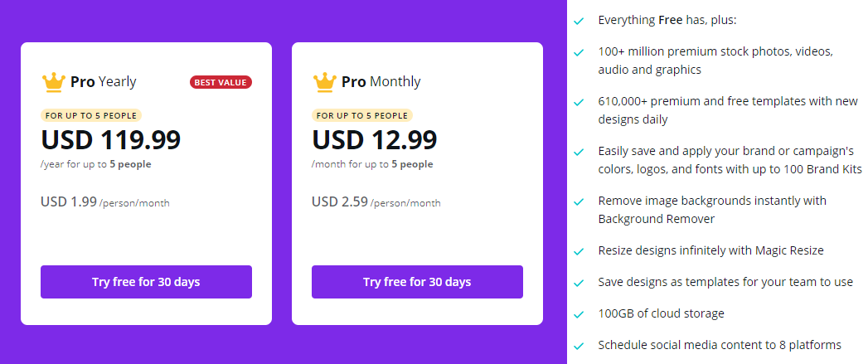This screenshot has height=364, width=868.
Task: Click the Pro Yearly plan title
Action: [104, 82]
